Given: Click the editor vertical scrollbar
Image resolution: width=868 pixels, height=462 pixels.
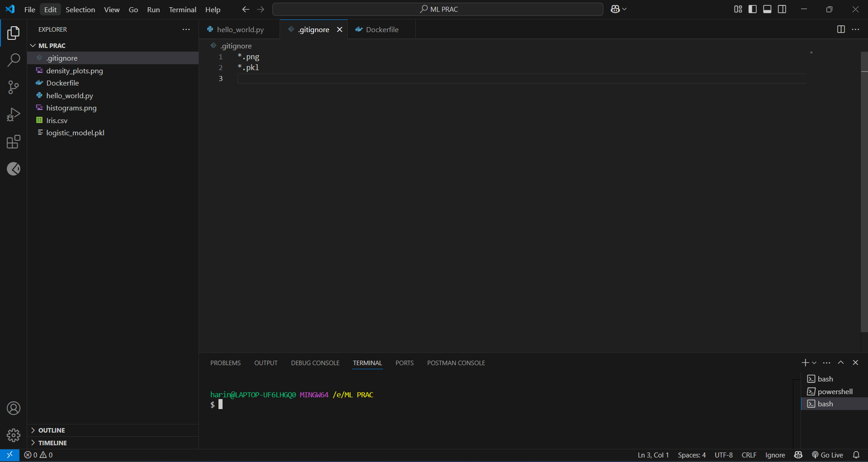Looking at the screenshot, I should pos(864,192).
